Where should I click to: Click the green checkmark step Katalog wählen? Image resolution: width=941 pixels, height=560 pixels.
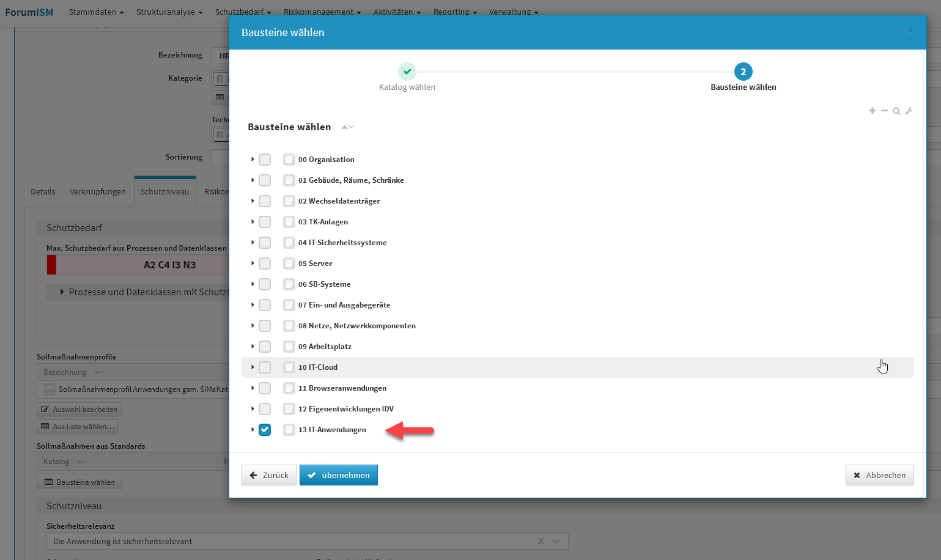click(407, 72)
